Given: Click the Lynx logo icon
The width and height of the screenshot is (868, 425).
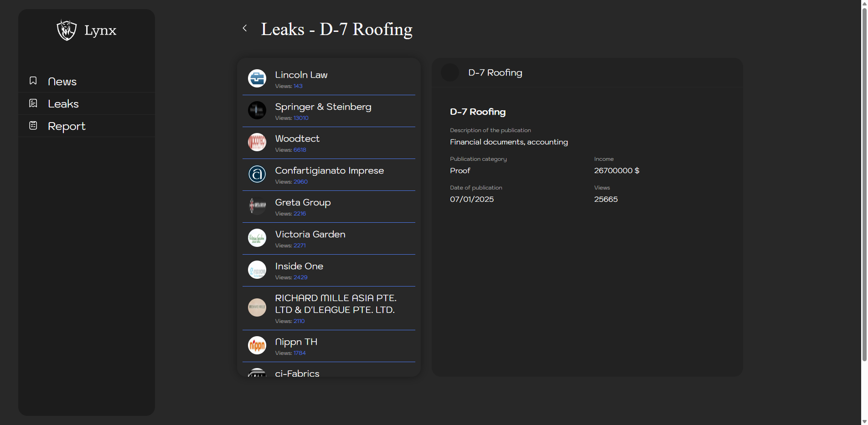Looking at the screenshot, I should [67, 30].
